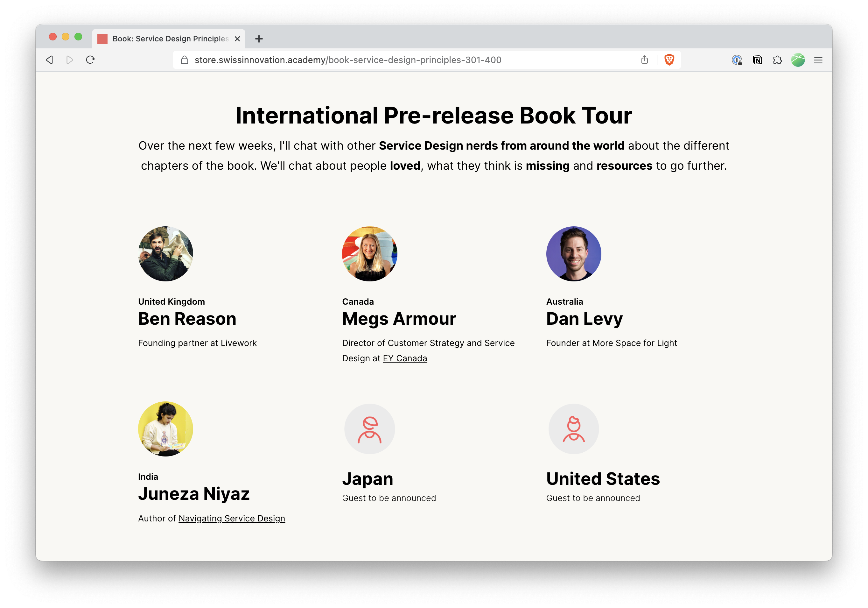Follow the More Space for Light link

point(634,343)
